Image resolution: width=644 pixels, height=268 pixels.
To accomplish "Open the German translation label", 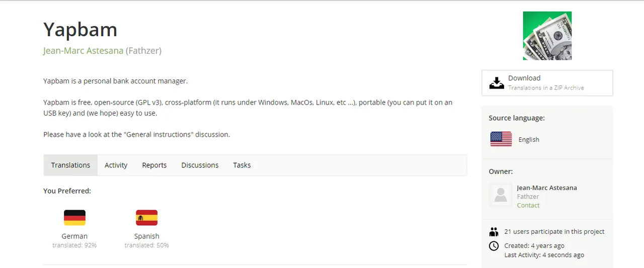I will coord(74,236).
